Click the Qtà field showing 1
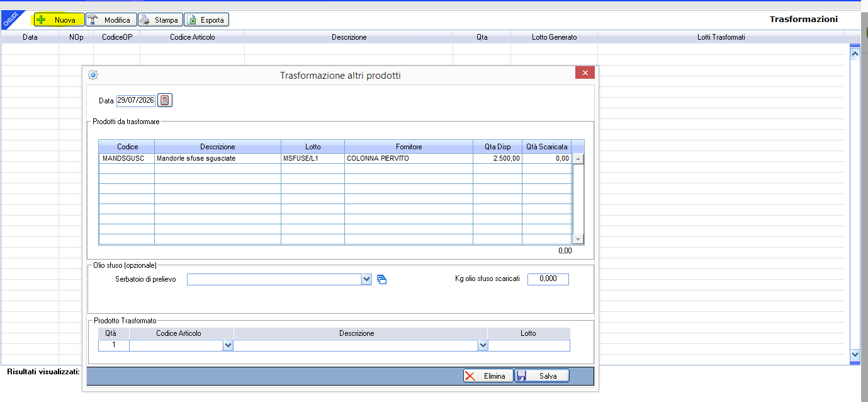868x402 pixels. pyautogui.click(x=114, y=345)
